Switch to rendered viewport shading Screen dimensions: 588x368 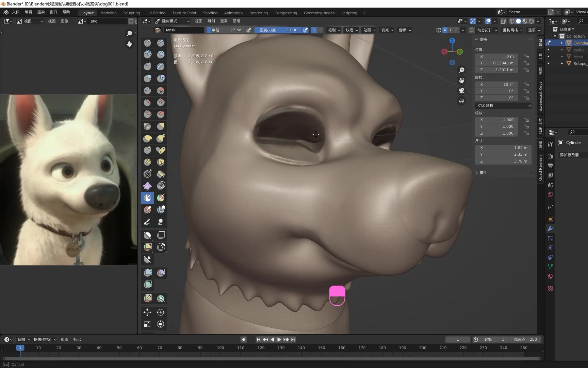click(532, 21)
